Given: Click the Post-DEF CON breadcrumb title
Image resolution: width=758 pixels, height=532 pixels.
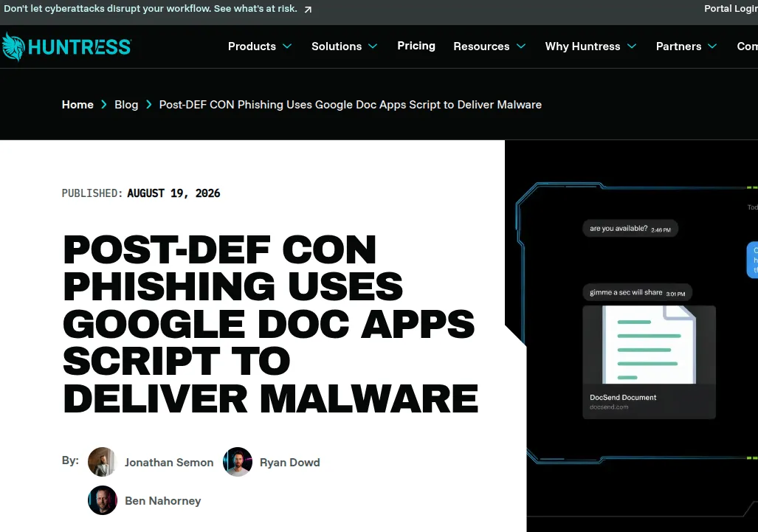Looking at the screenshot, I should [351, 104].
